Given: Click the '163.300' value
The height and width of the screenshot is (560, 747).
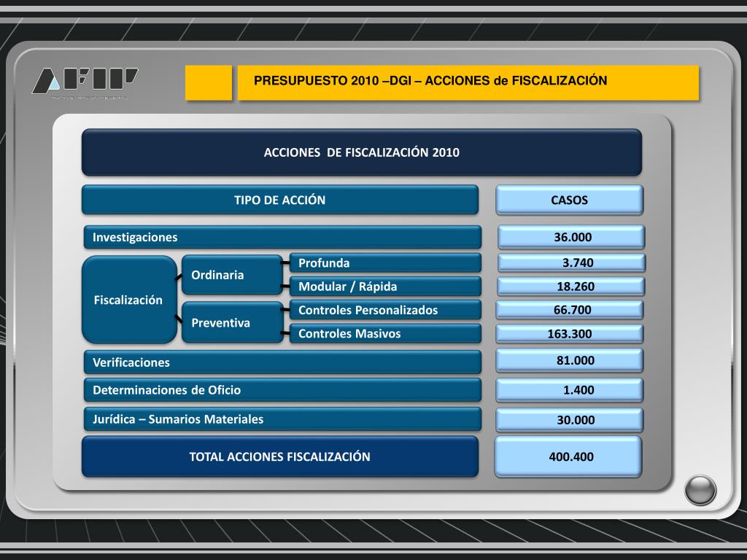Looking at the screenshot, I should [x=569, y=333].
